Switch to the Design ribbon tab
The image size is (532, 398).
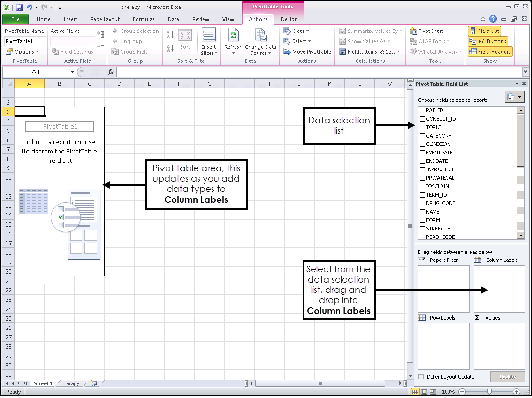click(289, 19)
